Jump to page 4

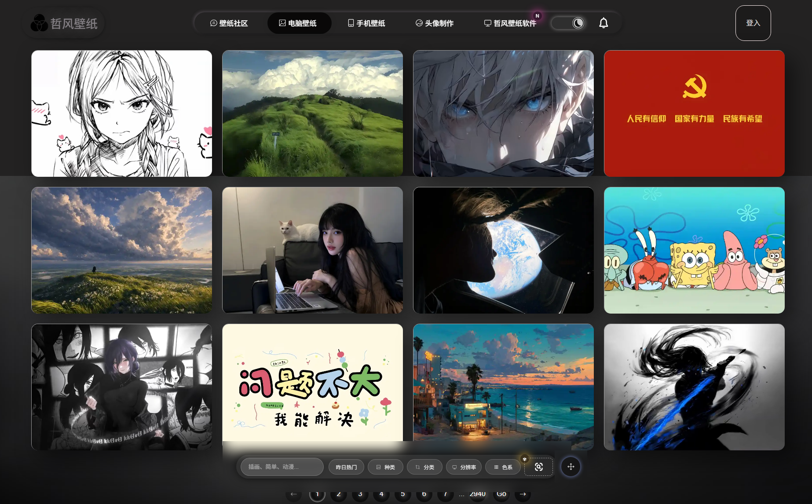[x=381, y=494]
